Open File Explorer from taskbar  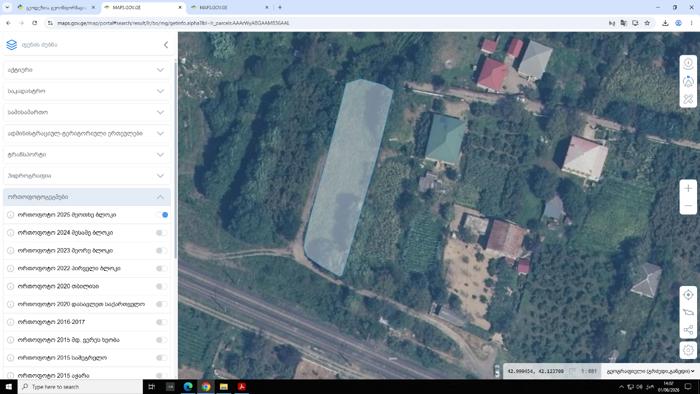pos(224,386)
